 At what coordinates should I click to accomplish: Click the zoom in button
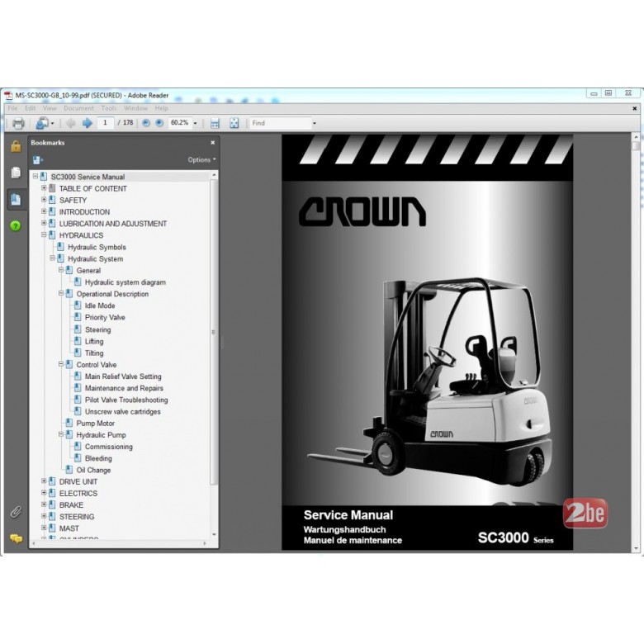[159, 123]
